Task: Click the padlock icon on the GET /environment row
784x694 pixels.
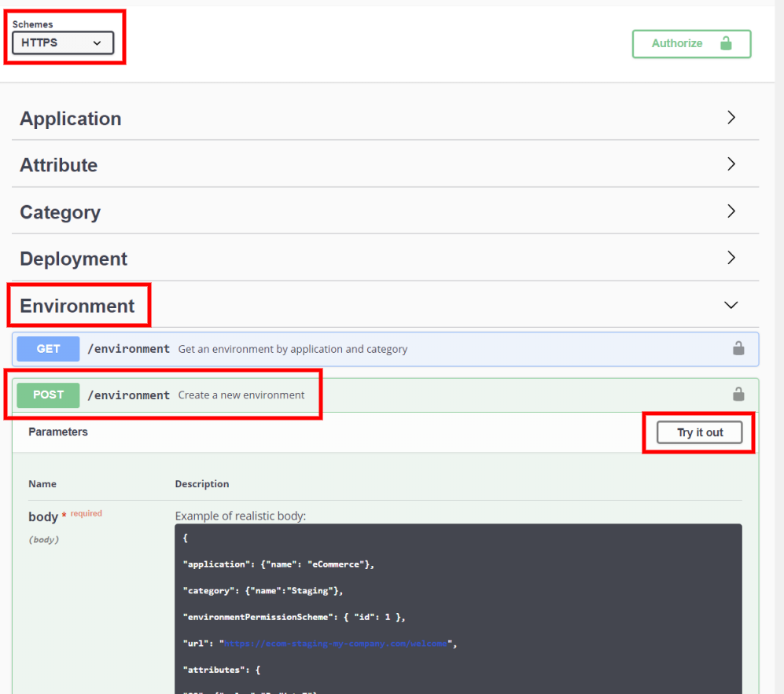Action: pyautogui.click(x=738, y=348)
